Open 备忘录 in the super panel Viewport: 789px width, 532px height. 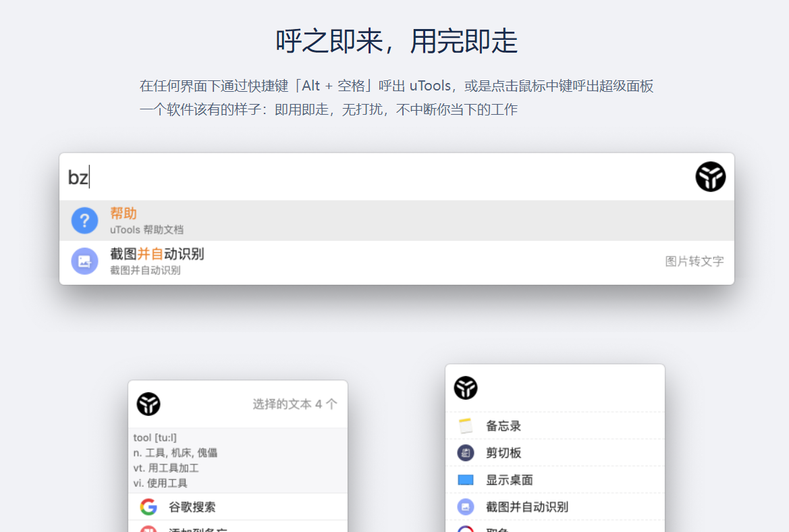tap(555, 426)
